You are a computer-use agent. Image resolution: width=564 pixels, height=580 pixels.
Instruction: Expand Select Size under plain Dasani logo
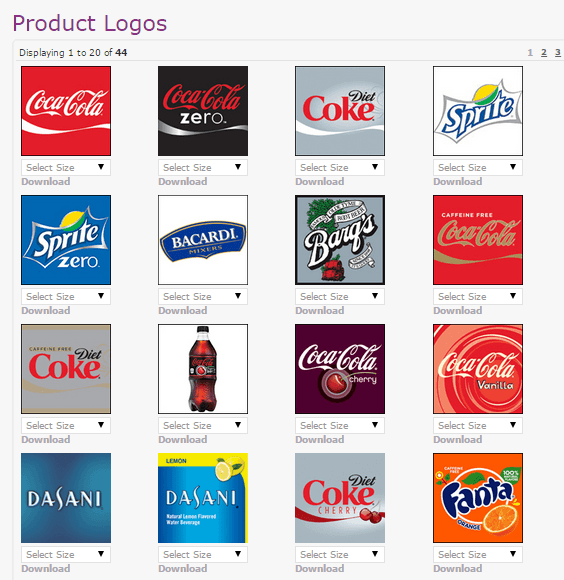pos(66,554)
